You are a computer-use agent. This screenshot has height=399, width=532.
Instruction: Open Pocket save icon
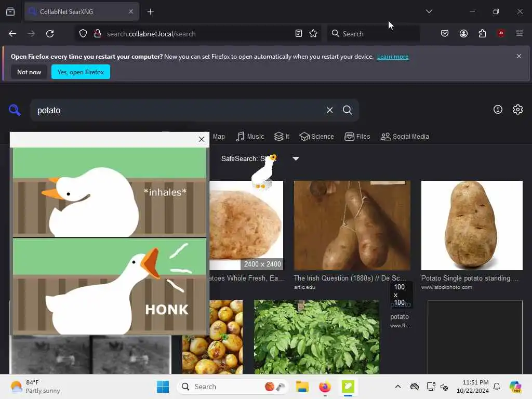(x=445, y=34)
